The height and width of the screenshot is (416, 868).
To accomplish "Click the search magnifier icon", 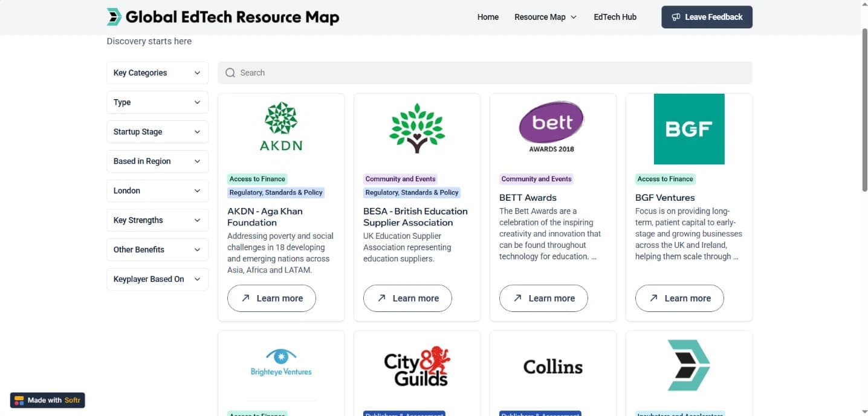I will (230, 73).
